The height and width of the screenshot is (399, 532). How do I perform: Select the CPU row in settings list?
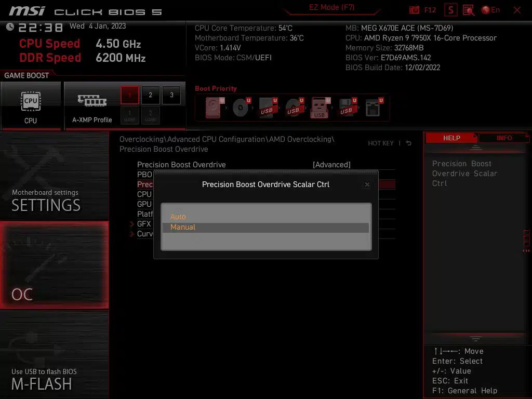[x=144, y=194]
